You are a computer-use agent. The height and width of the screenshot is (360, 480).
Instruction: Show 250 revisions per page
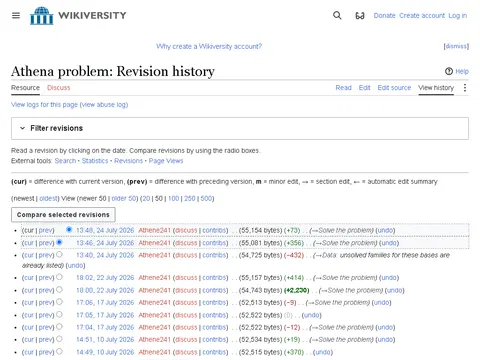click(x=190, y=198)
